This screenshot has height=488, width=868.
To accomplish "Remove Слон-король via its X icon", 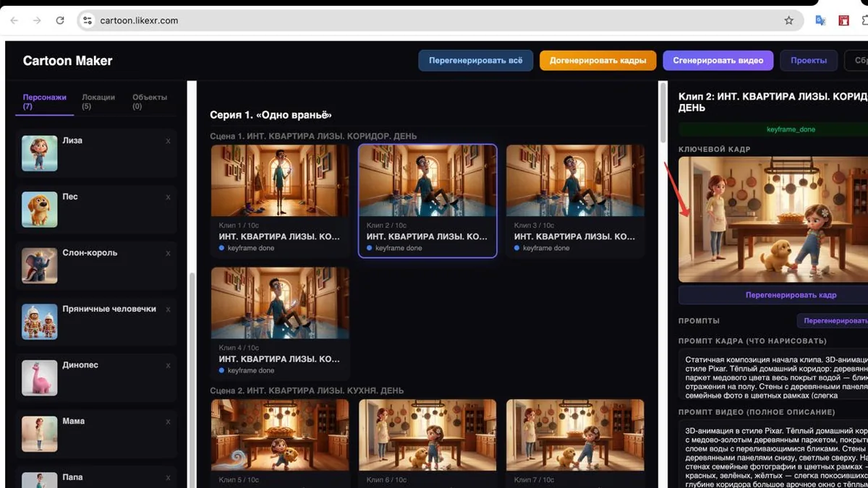I will [168, 254].
